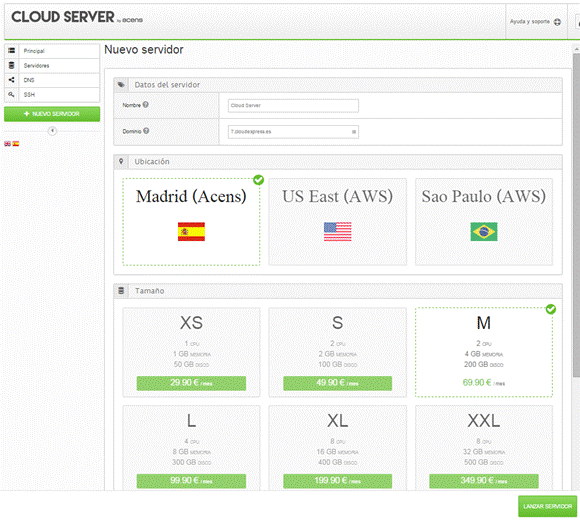Select the XS server size
Viewport: 580px width, 520px height.
click(191, 352)
